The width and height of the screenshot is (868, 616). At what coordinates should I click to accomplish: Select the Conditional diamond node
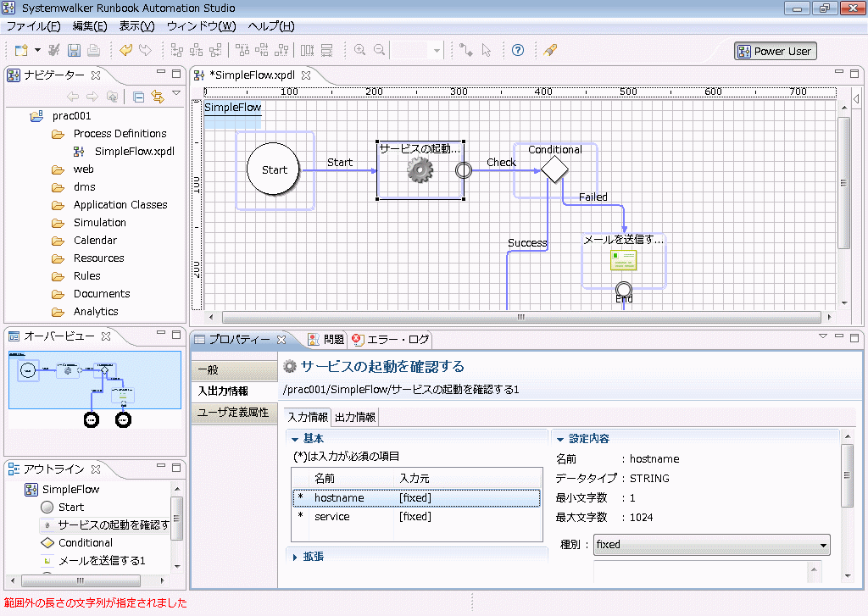(x=554, y=169)
